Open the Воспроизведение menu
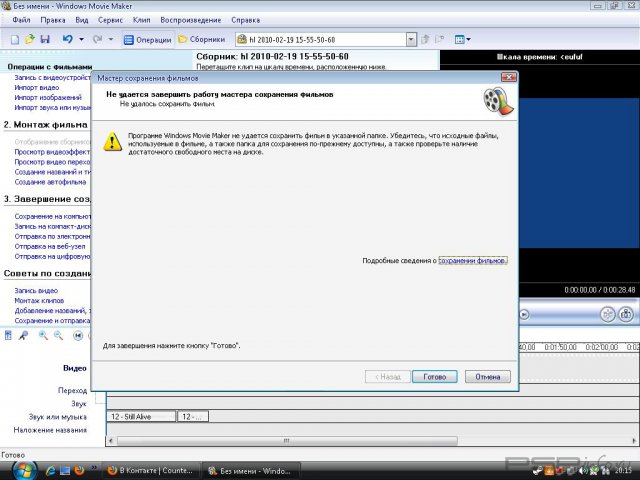The image size is (640, 480). pos(192,20)
